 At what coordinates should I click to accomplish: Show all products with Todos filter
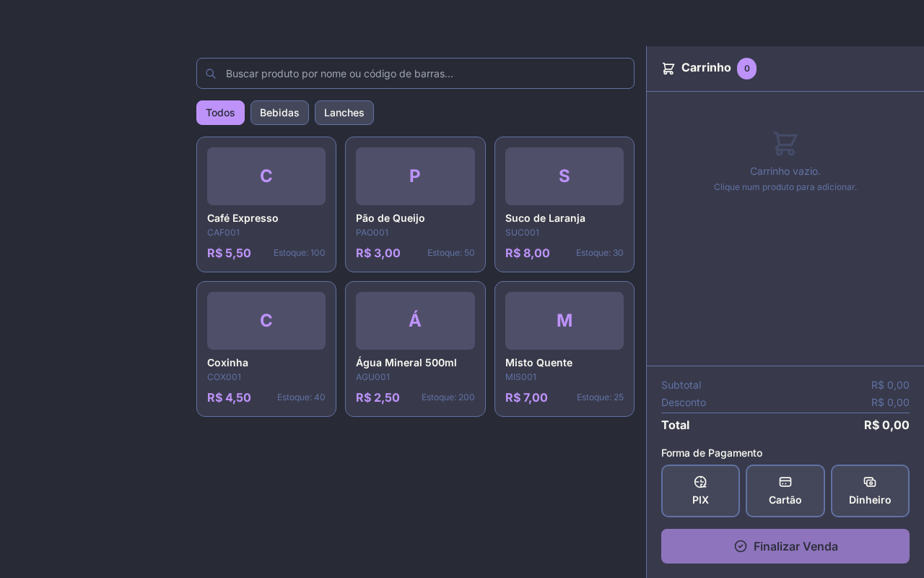coord(220,113)
